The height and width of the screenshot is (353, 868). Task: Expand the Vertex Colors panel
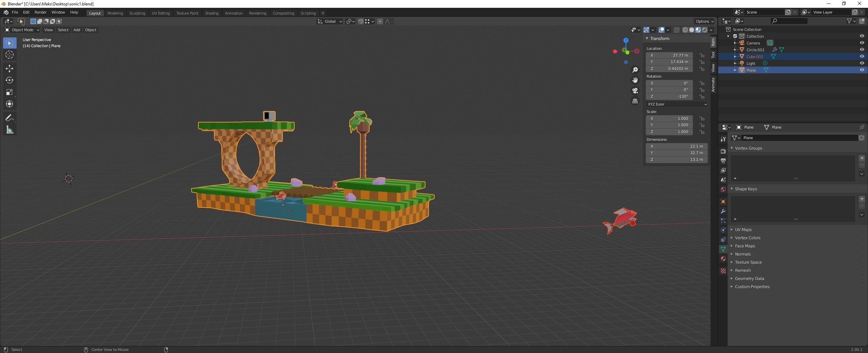[x=747, y=238]
